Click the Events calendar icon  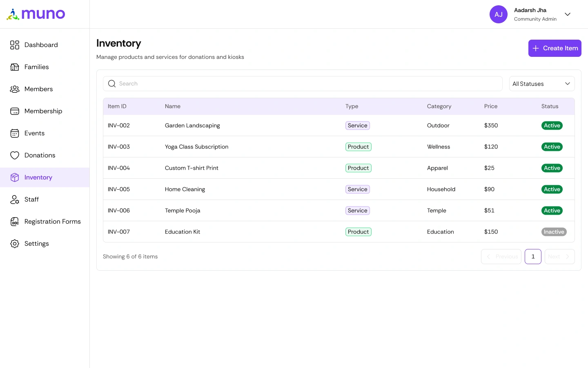coord(15,133)
